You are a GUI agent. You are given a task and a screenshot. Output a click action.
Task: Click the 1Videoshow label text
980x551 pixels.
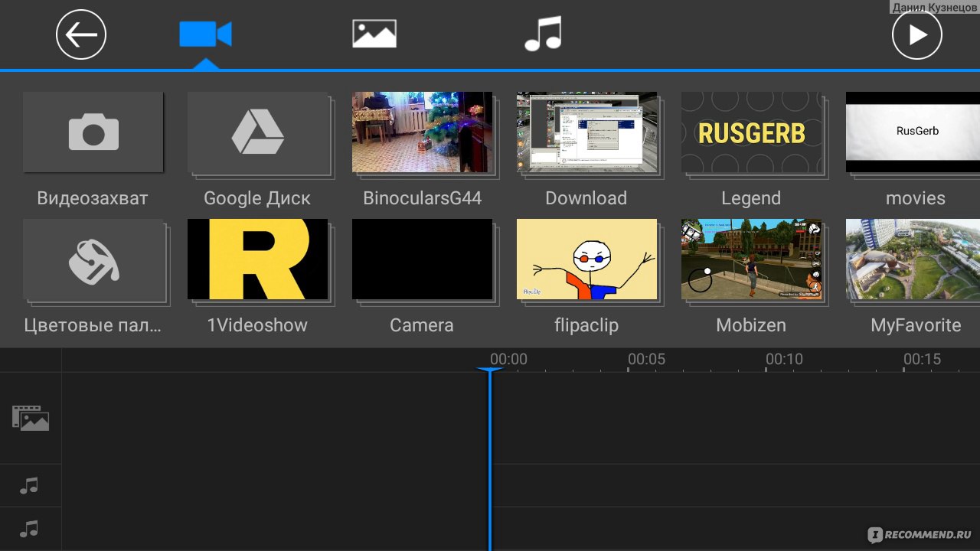tap(257, 325)
